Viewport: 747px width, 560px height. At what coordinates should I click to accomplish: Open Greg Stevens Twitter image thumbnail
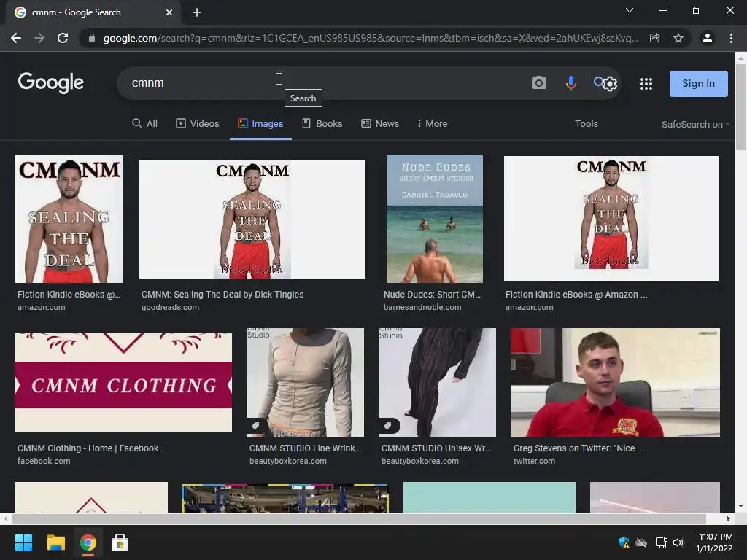(x=615, y=382)
